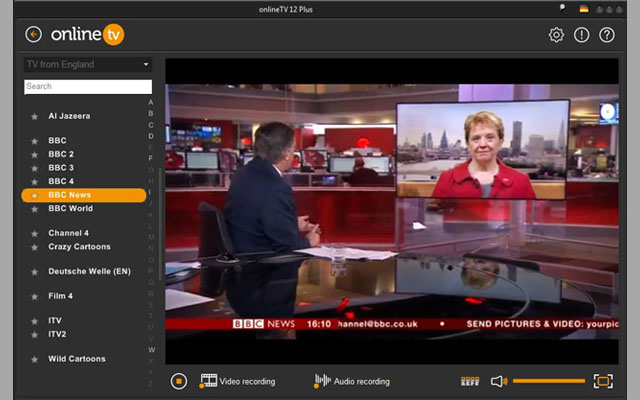Favorite BBC World with its star
The height and width of the screenshot is (400, 640).
click(x=35, y=209)
